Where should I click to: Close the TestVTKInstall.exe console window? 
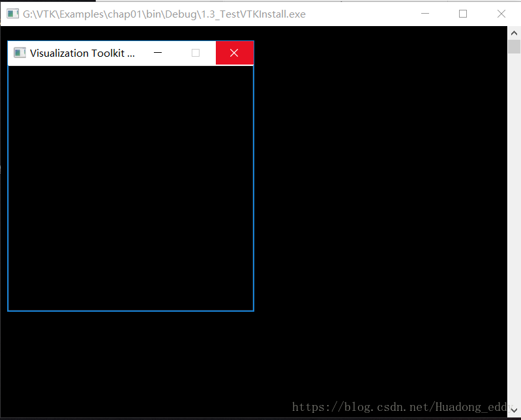point(501,14)
